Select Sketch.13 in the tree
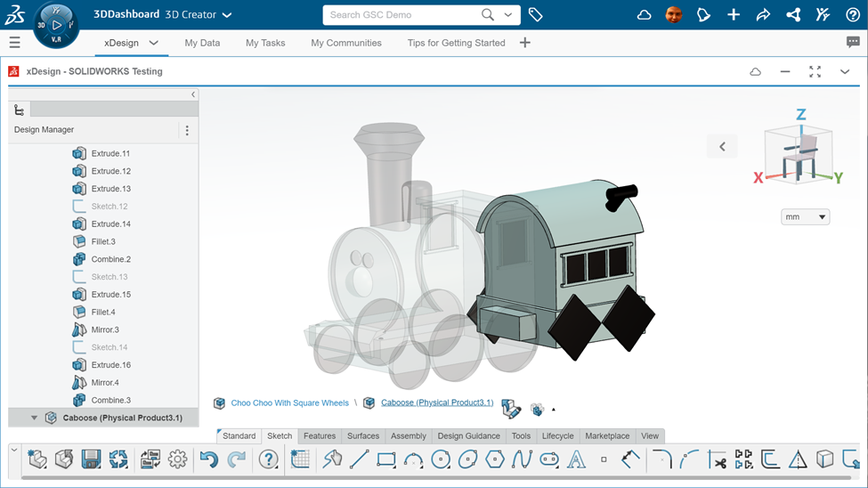The height and width of the screenshot is (488, 868). pos(109,276)
